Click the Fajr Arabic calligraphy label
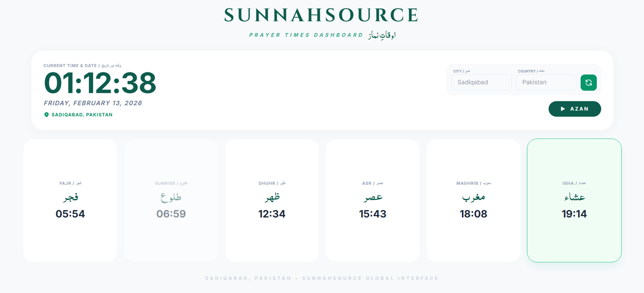The height and width of the screenshot is (293, 644). click(70, 197)
